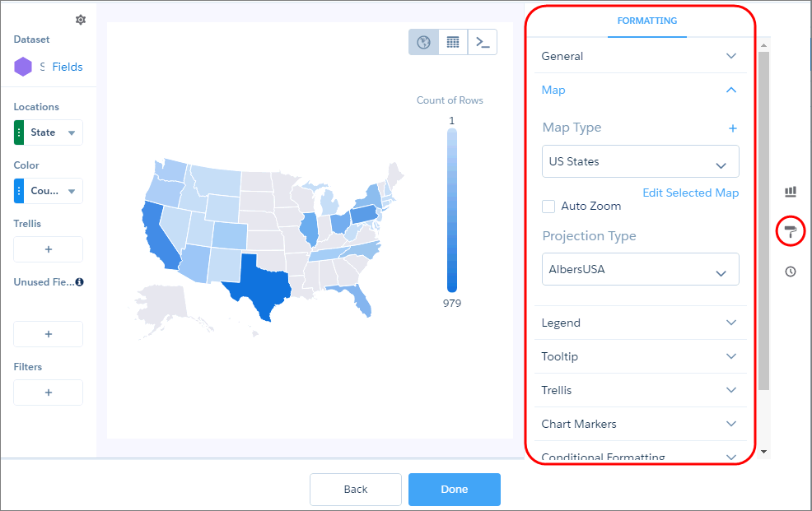
Task: Click the Count of Rows color gradient bar
Action: click(452, 211)
